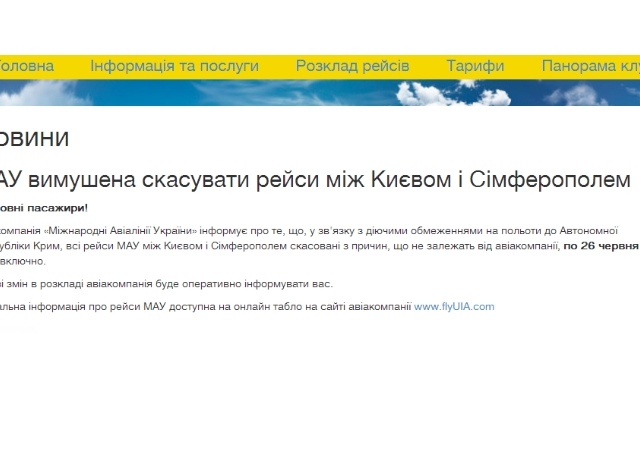Click the sky banner image
640x474 pixels.
320,93
